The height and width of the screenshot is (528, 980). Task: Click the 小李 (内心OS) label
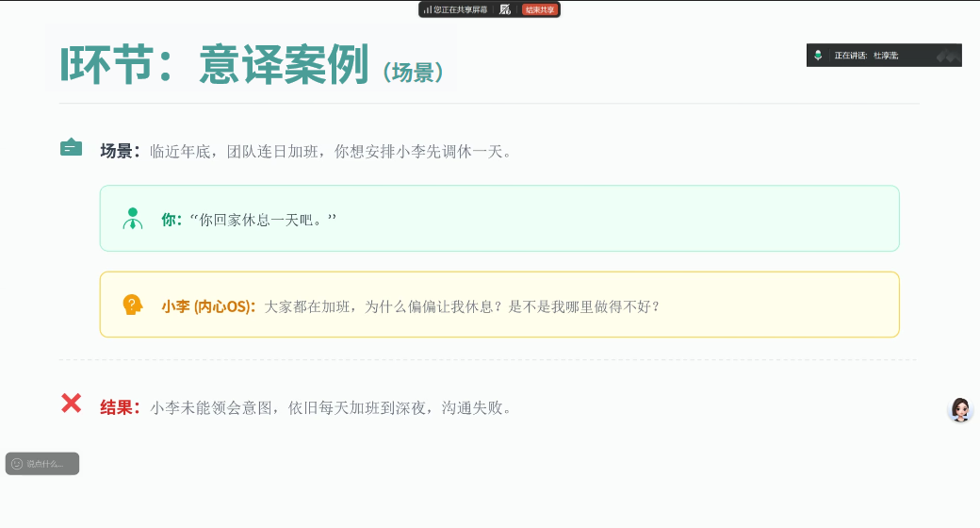tap(208, 306)
